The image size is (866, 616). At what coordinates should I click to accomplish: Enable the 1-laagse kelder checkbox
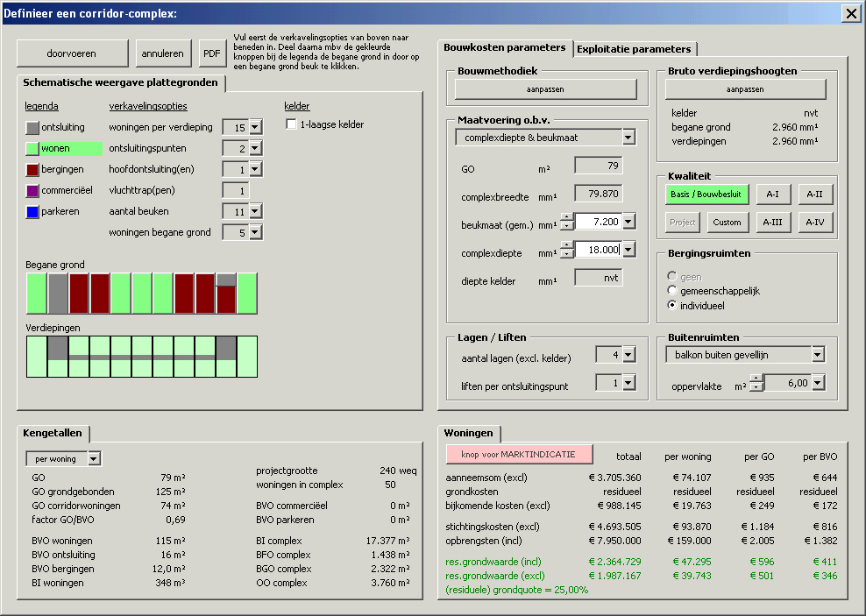(292, 124)
